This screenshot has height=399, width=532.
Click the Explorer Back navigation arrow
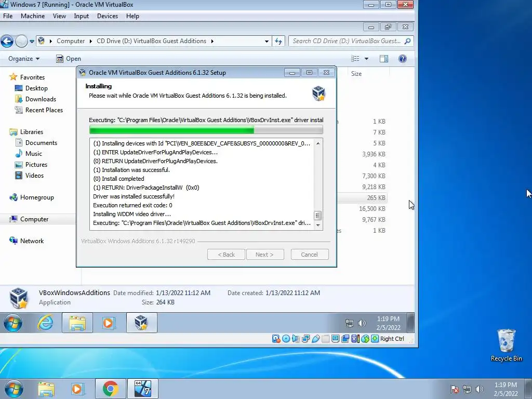(x=7, y=41)
